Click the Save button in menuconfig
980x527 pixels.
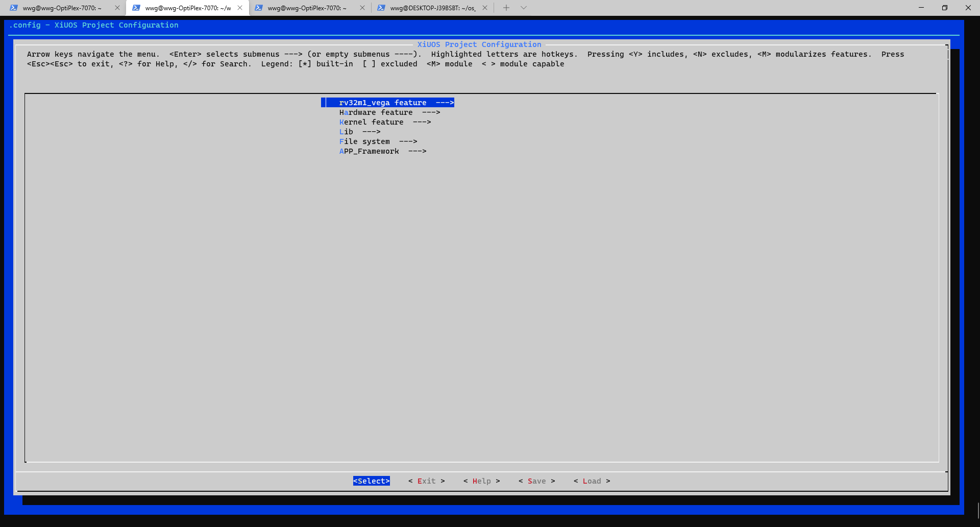(537, 481)
